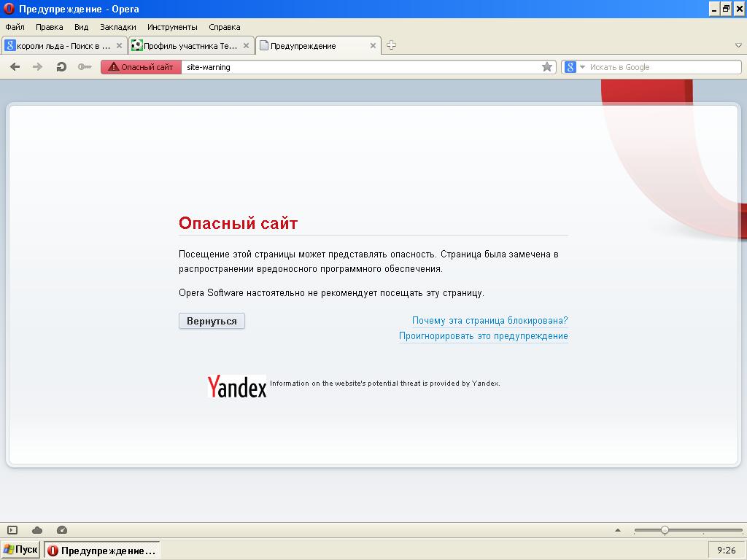Click the Back navigation arrow

tap(15, 67)
